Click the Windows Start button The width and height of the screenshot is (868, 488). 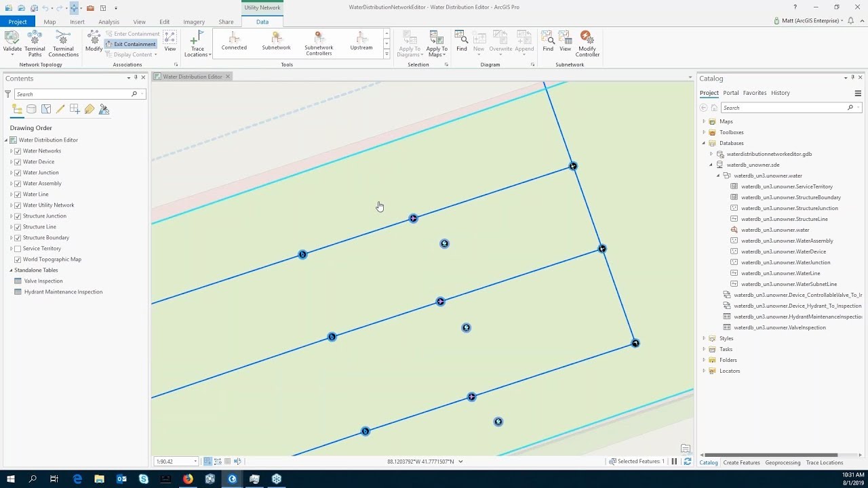coord(10,479)
